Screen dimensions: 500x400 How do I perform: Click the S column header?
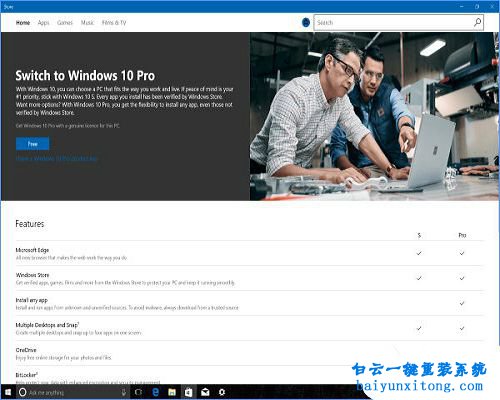tap(419, 235)
